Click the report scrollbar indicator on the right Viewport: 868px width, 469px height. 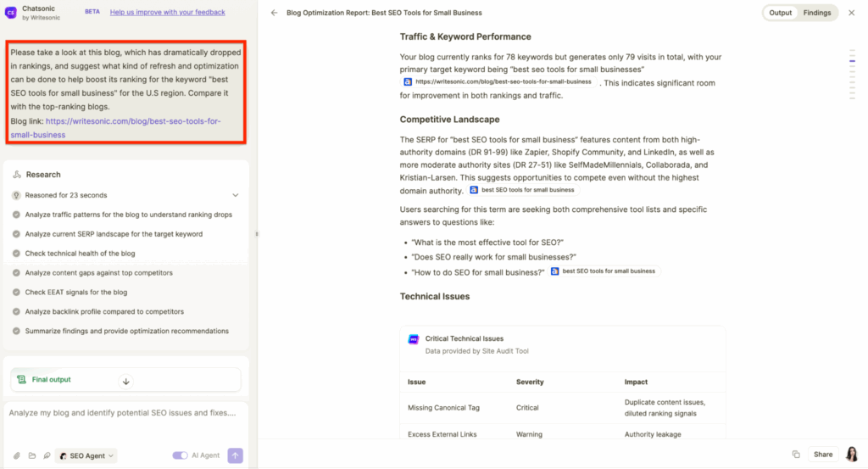(853, 61)
